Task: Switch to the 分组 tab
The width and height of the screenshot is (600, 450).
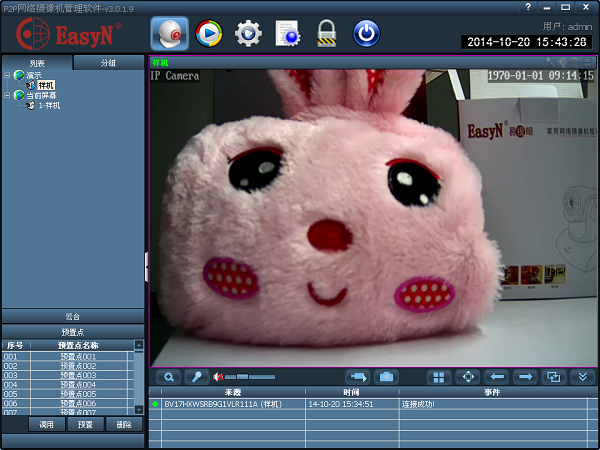Action: point(108,63)
